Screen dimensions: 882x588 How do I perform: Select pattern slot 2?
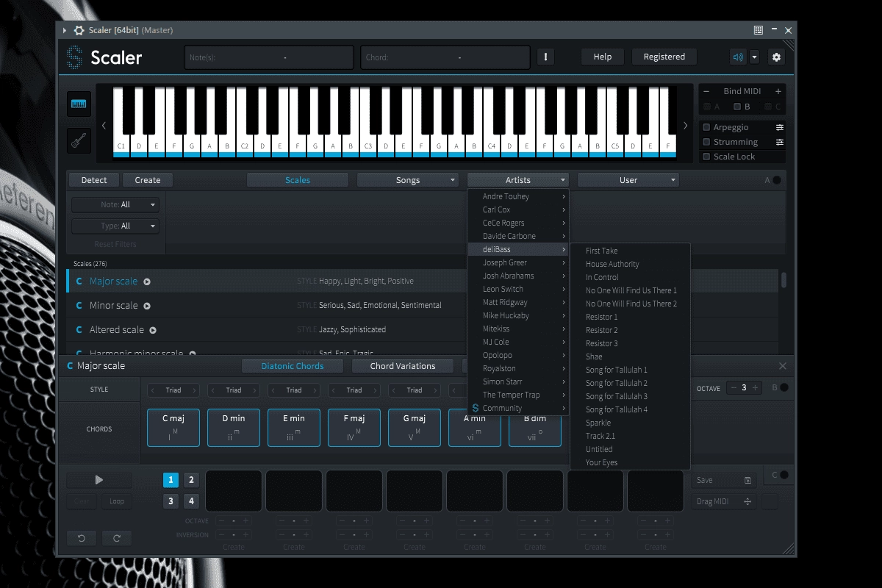pos(191,480)
